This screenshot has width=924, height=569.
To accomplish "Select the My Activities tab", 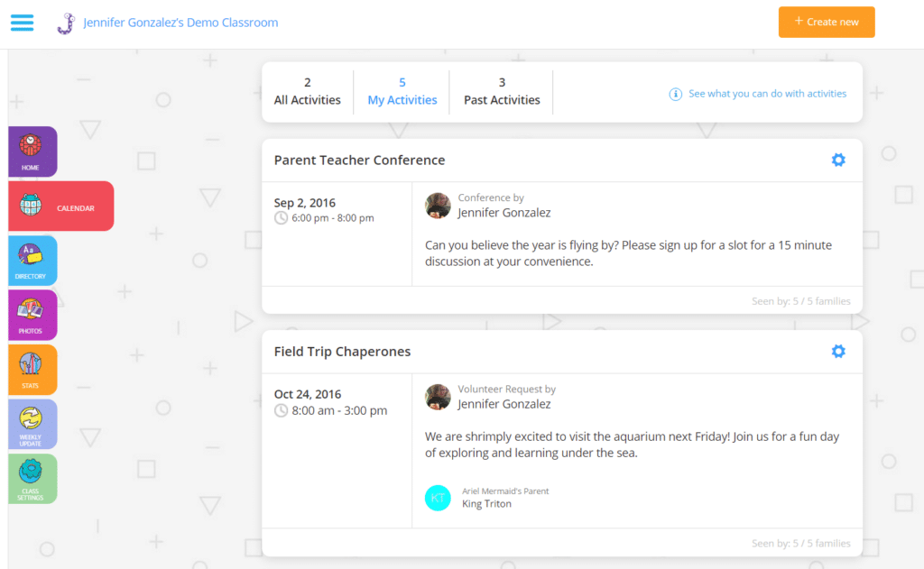I will tap(402, 91).
